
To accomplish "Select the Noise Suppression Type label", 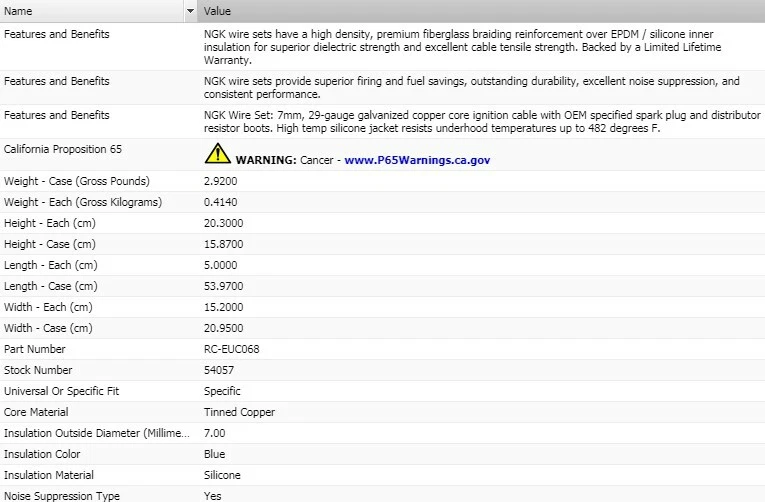I will tap(62, 496).
